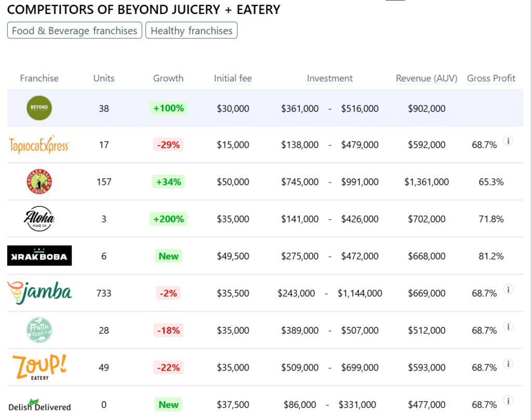Select the 71.8% gross profit value
The image size is (532, 420).
491,219
